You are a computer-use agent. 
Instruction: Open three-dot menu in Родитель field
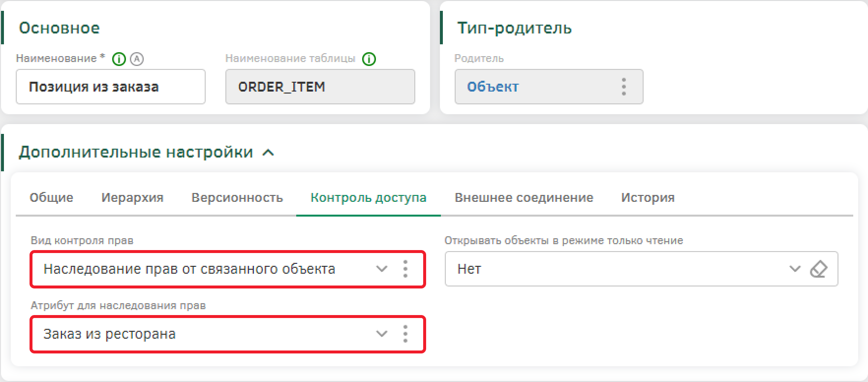point(623,87)
